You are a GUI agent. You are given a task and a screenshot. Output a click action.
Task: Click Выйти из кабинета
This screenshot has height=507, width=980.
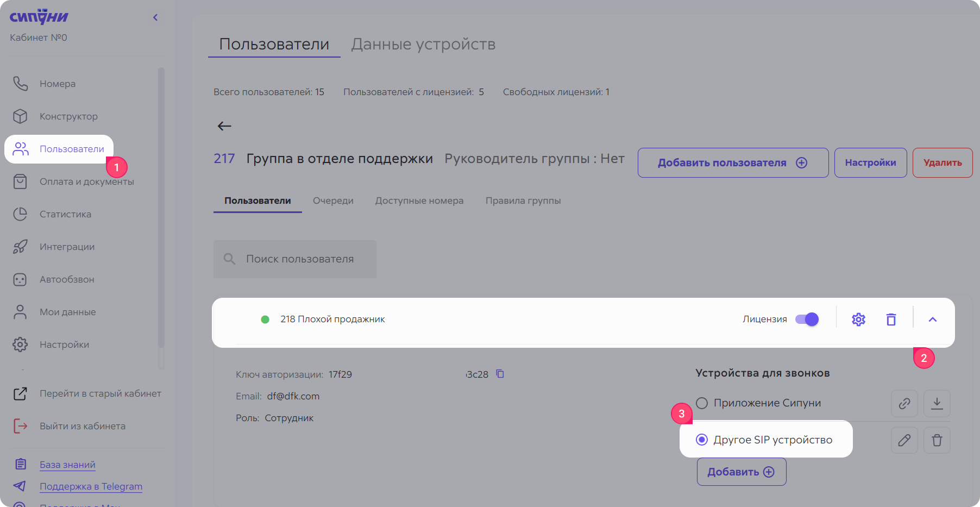pos(83,426)
